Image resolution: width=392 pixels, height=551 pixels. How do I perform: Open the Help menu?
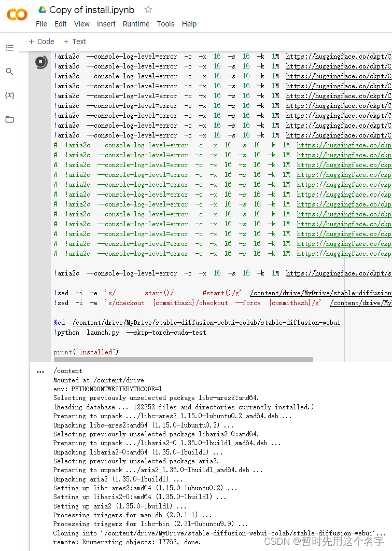pyautogui.click(x=189, y=24)
